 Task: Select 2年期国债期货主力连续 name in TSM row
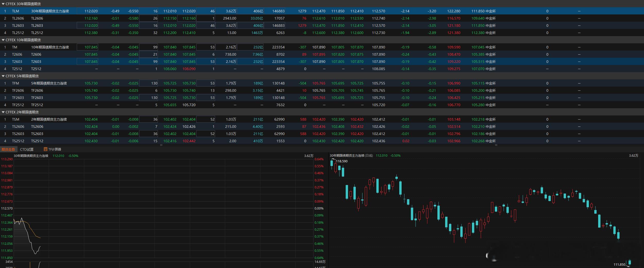coord(49,119)
